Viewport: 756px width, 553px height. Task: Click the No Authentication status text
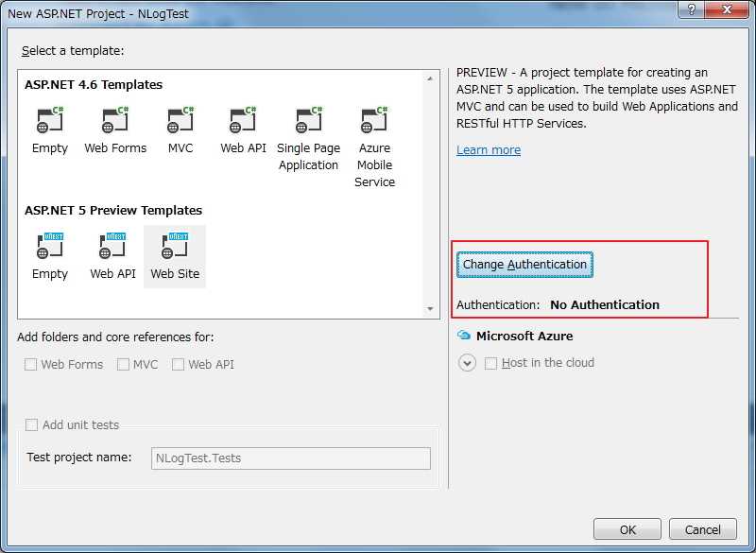pyautogui.click(x=605, y=305)
